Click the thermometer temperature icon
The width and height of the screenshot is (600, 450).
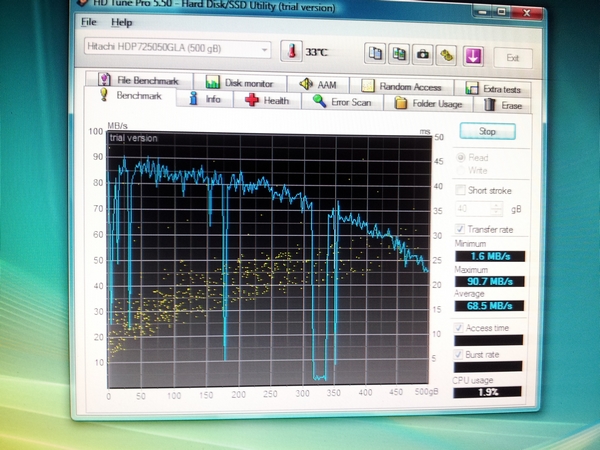click(x=291, y=51)
